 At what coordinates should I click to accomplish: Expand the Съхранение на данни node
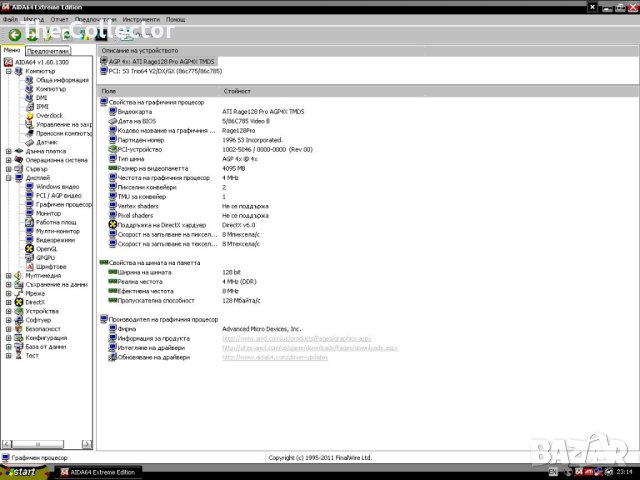tap(9, 285)
